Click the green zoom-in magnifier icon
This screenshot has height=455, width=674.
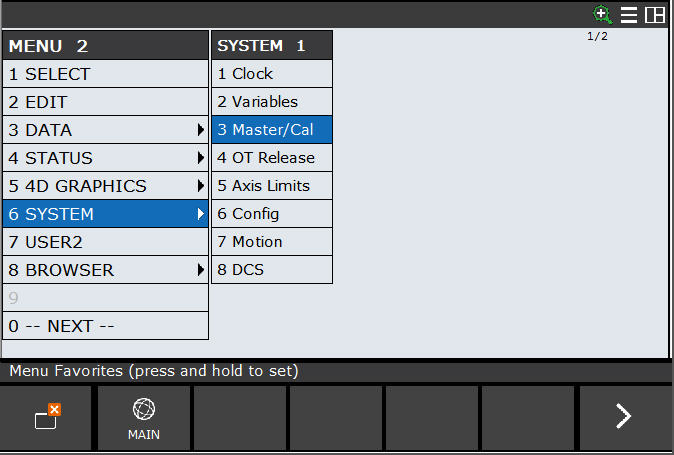[602, 14]
